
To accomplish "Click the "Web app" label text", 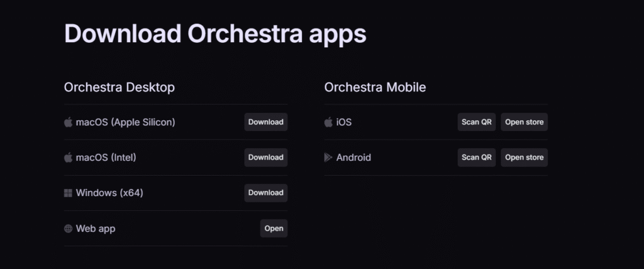I will (x=96, y=229).
